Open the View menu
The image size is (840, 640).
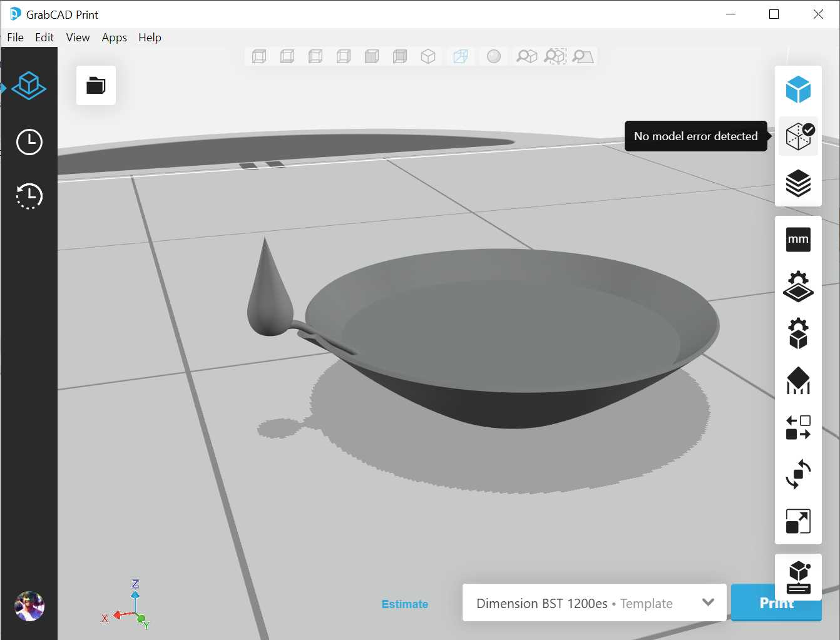point(78,38)
